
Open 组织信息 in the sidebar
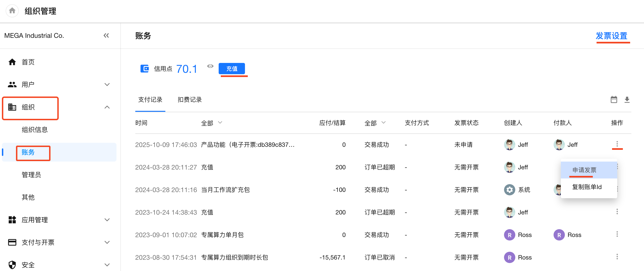pos(35,130)
